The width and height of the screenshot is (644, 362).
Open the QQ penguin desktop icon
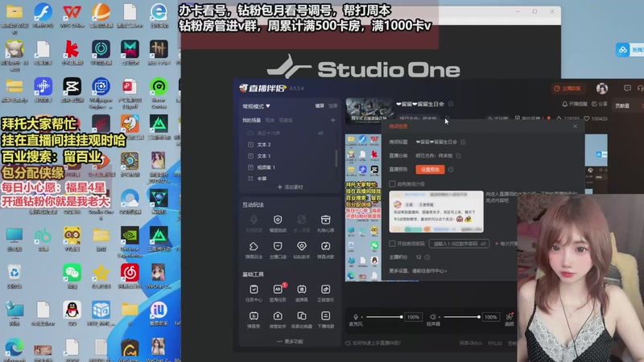[x=72, y=314]
